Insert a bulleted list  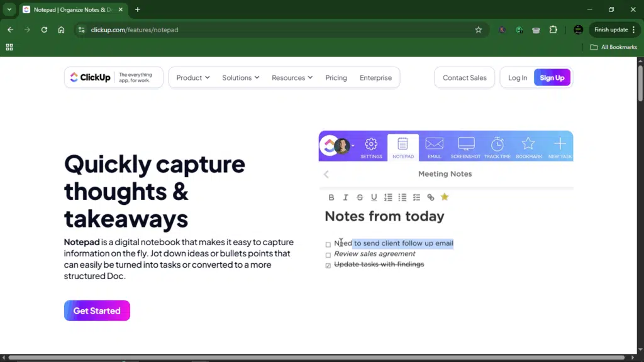point(402,197)
